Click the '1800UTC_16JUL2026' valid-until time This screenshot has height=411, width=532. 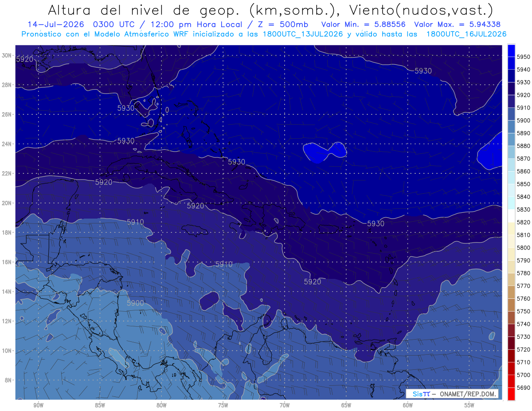(466, 34)
